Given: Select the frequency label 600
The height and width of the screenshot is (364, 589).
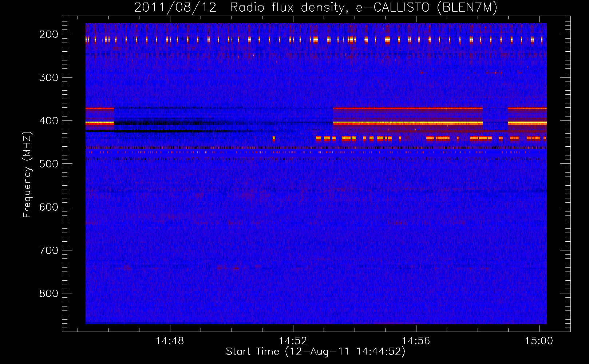Looking at the screenshot, I should [49, 207].
